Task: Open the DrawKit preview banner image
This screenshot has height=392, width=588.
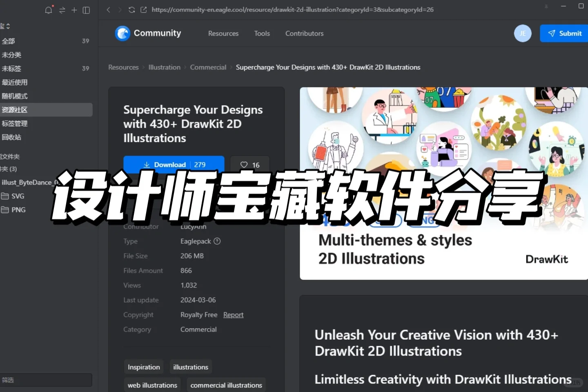Action: [x=444, y=183]
